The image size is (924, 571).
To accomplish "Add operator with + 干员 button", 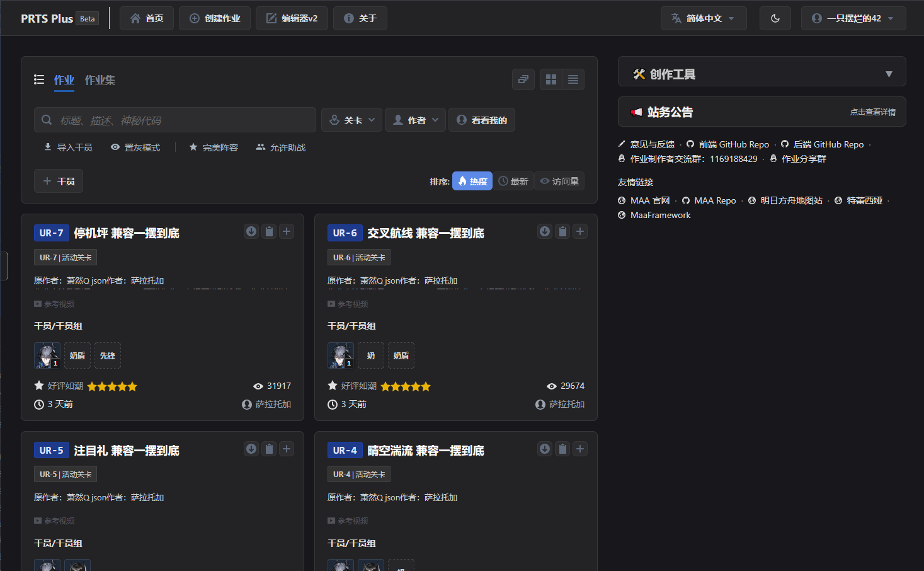I will coord(59,181).
